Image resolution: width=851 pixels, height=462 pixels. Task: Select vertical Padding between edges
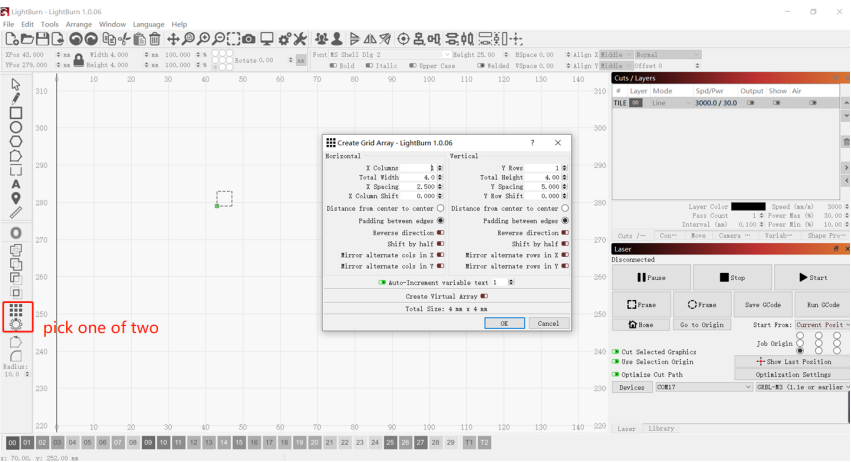(x=565, y=221)
